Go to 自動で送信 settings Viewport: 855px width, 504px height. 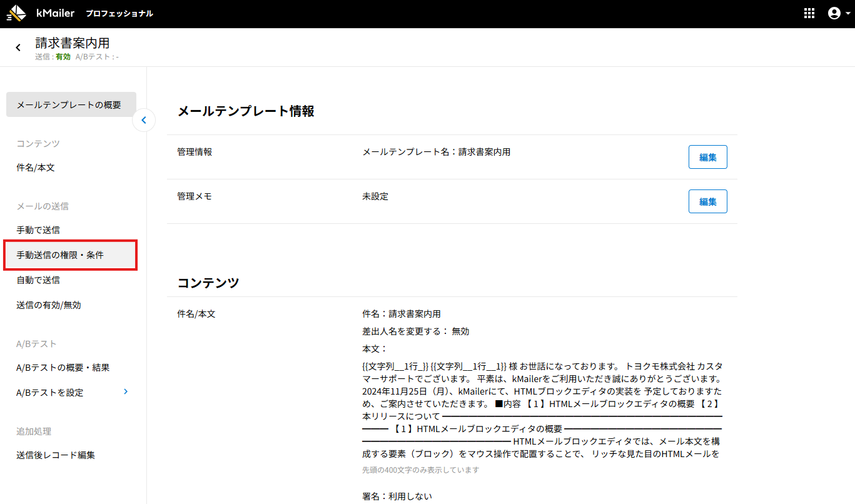(38, 280)
